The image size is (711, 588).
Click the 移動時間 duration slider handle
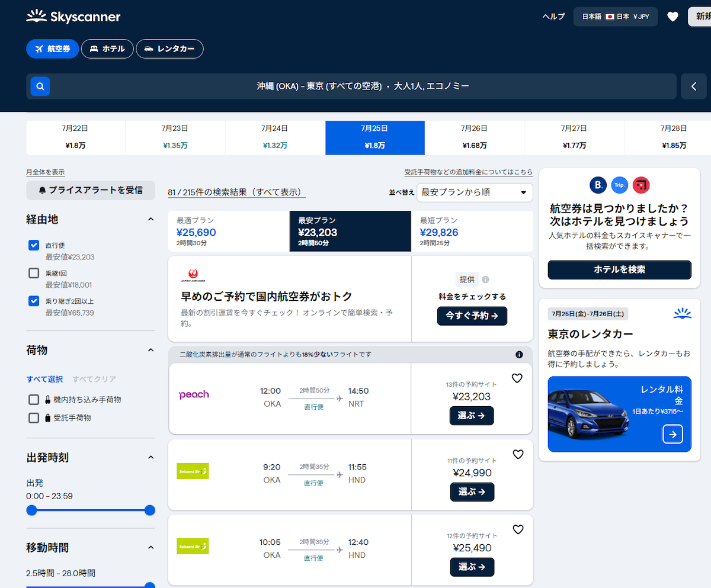point(150,586)
